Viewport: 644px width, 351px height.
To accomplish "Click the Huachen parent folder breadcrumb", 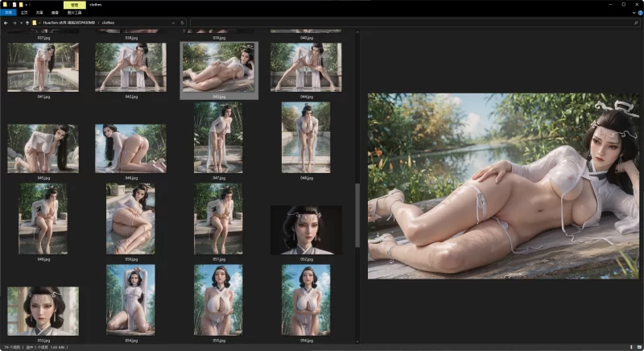I will coord(69,23).
